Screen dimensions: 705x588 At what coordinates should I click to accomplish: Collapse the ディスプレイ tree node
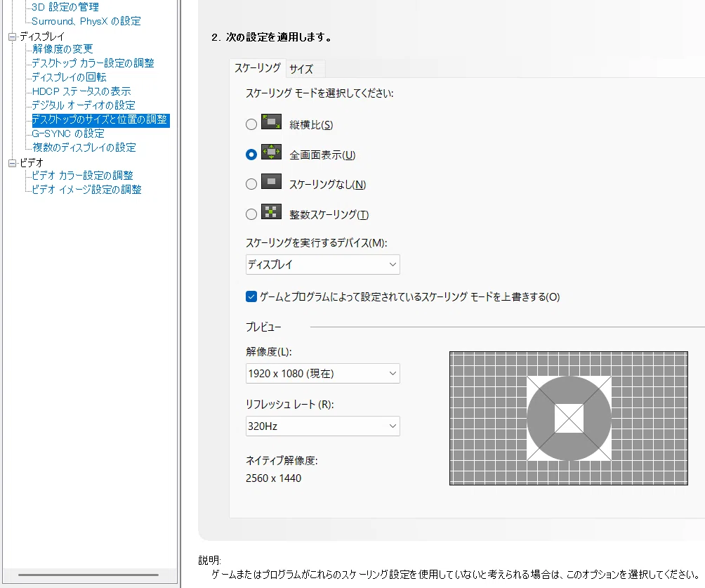click(x=12, y=37)
